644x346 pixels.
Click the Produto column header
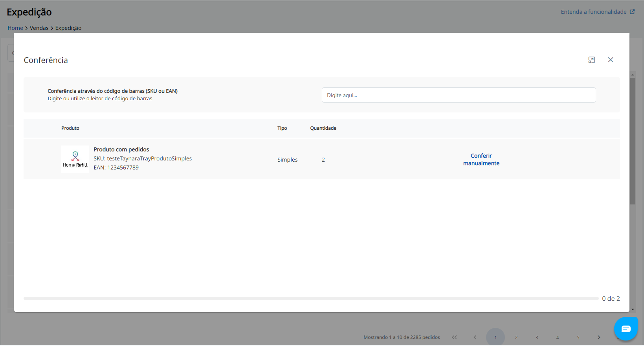click(70, 128)
